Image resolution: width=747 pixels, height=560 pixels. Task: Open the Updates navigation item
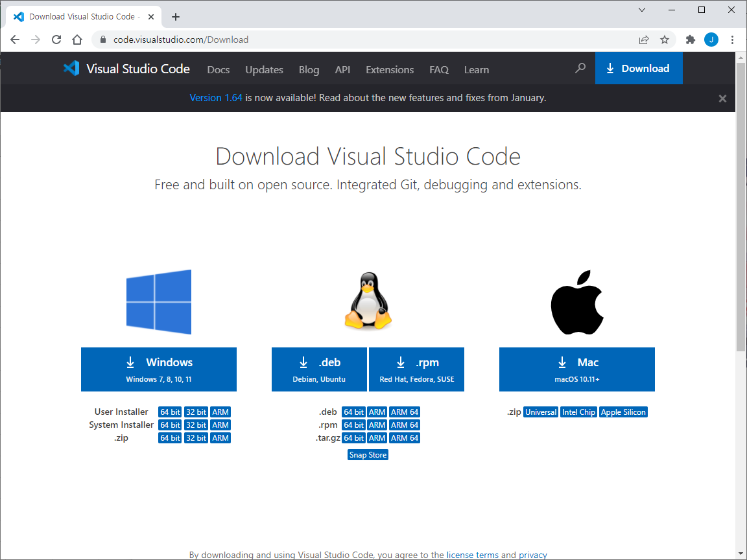coord(264,69)
